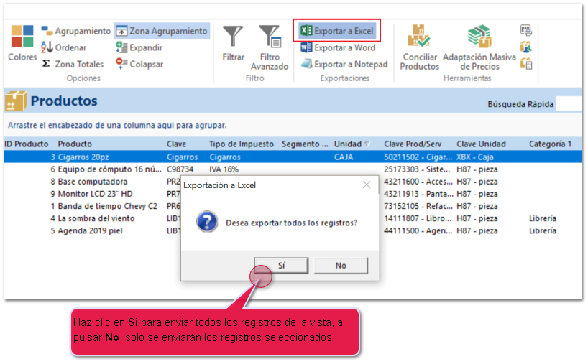This screenshot has width=588, height=364.
Task: Sort by ID Producto column header
Action: 27,144
